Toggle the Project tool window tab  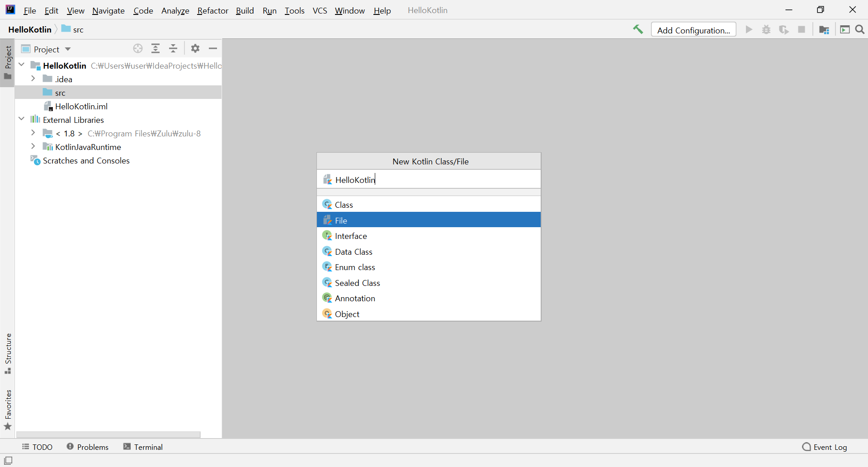(8, 62)
